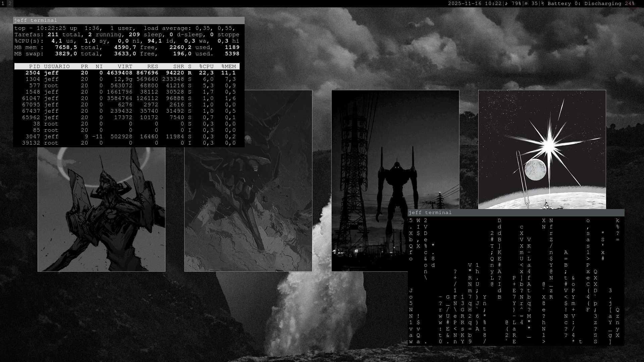Viewport: 644px width, 362px height.
Task: Click the starburst and moon image
Action: click(x=542, y=149)
